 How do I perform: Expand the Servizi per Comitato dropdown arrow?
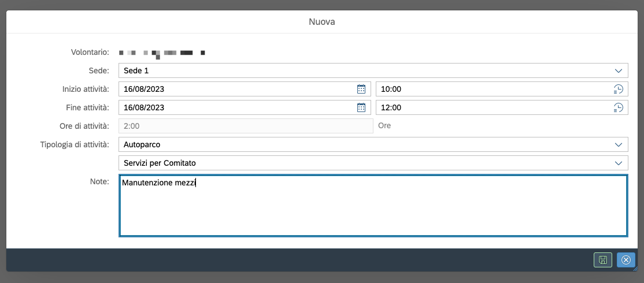coord(618,163)
